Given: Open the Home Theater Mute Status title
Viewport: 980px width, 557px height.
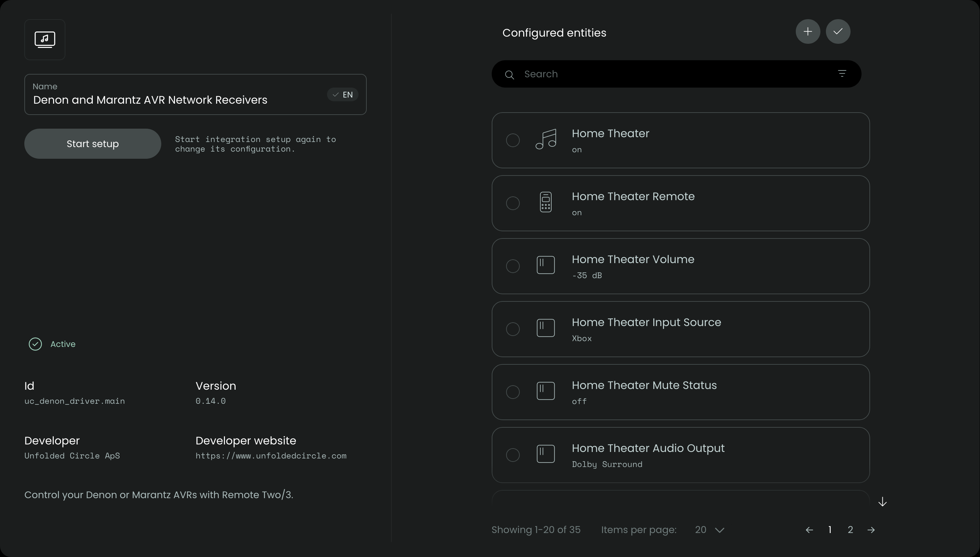Looking at the screenshot, I should click(x=644, y=385).
